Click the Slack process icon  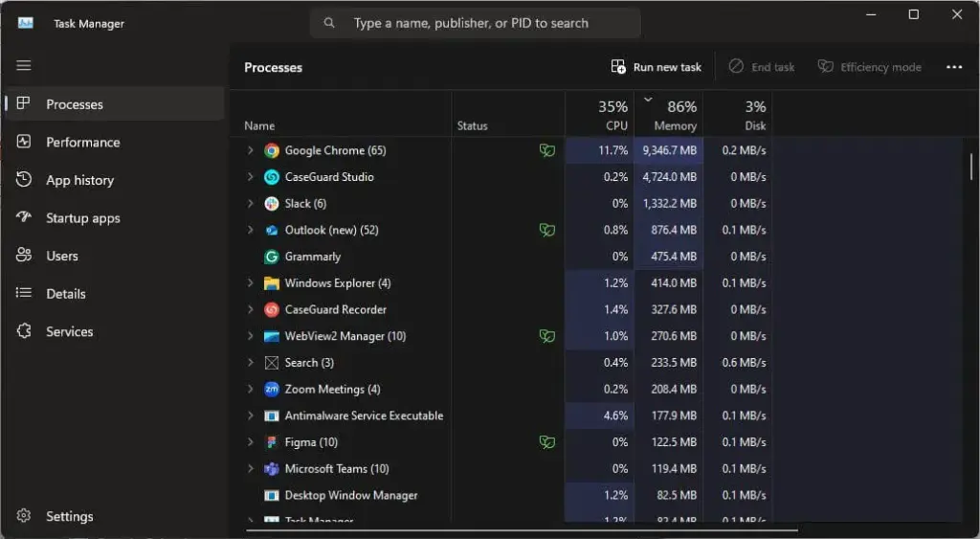tap(271, 204)
